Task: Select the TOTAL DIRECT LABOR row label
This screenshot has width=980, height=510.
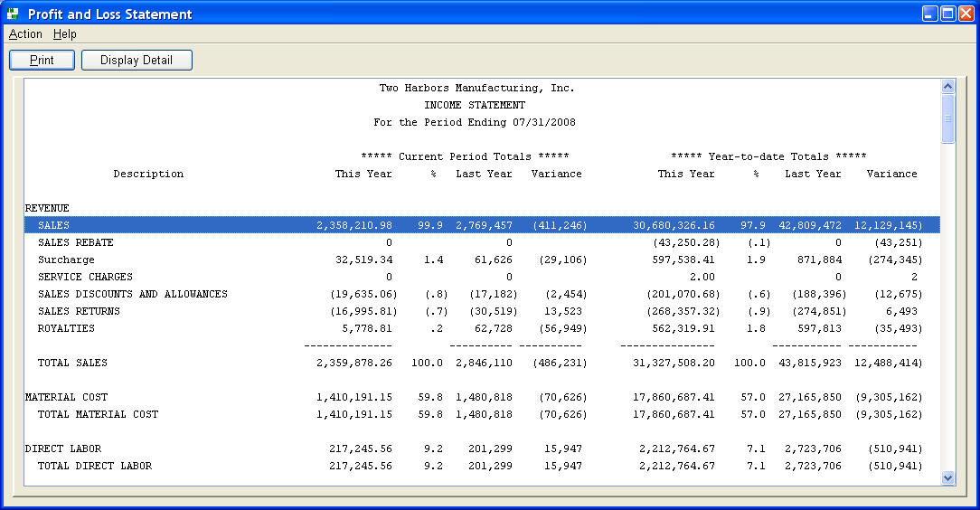Action: [x=95, y=466]
